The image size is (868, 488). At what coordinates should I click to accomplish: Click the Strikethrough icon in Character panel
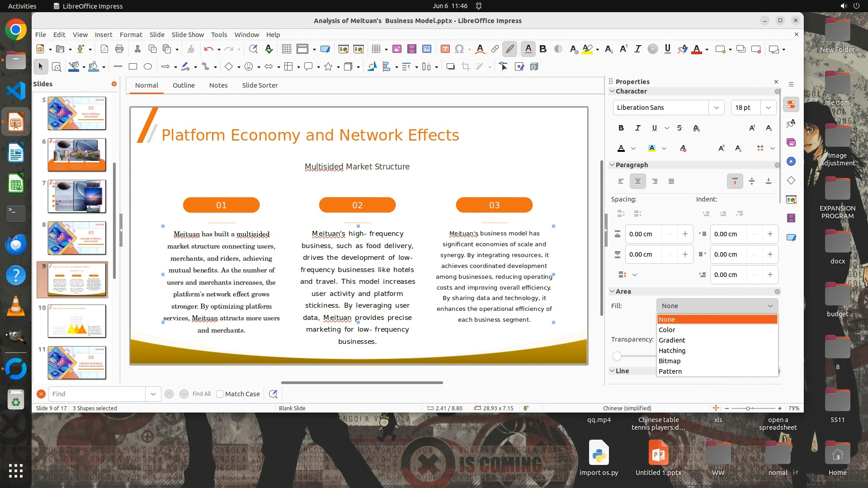[679, 128]
